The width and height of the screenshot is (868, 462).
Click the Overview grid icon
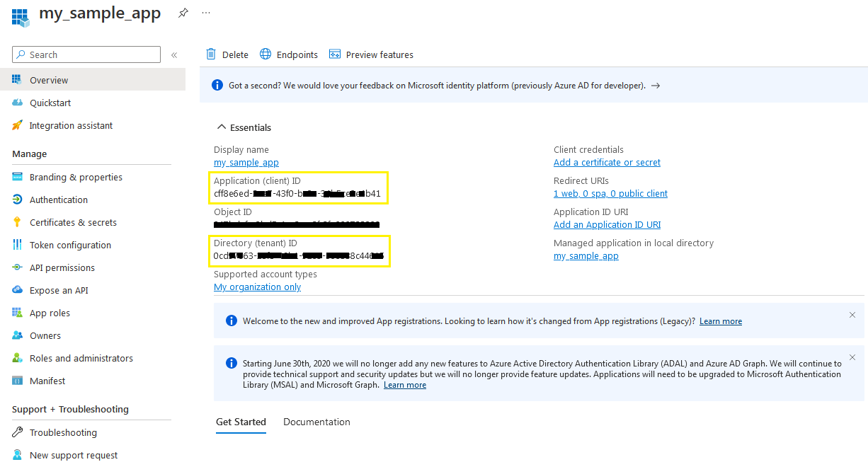click(x=17, y=80)
